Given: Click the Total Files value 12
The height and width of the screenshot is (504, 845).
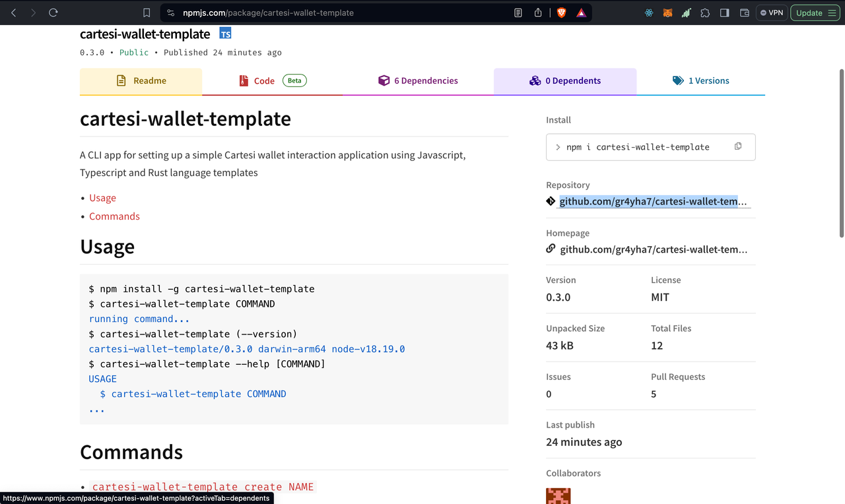Looking at the screenshot, I should 657,346.
